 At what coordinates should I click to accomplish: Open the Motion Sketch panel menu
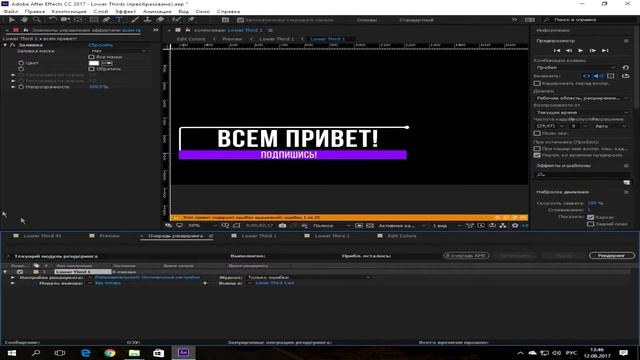(x=626, y=192)
